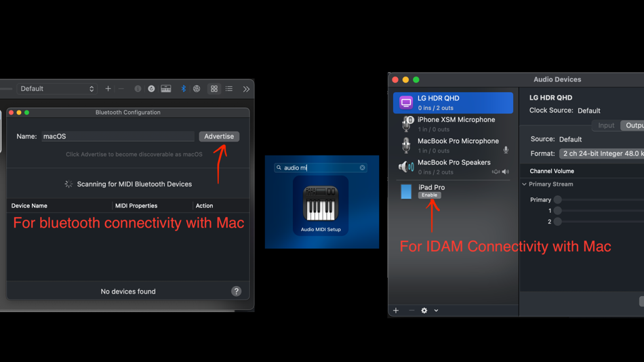Screen dimensions: 644x362
Task: Collapse the Primary Stream disclosure chevron
Action: [525, 184]
